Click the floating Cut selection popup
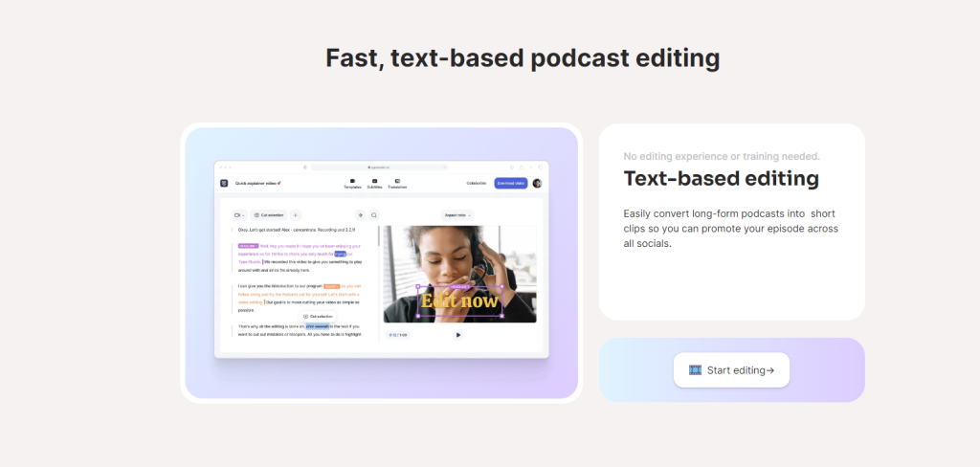This screenshot has width=980, height=467. pos(318,316)
